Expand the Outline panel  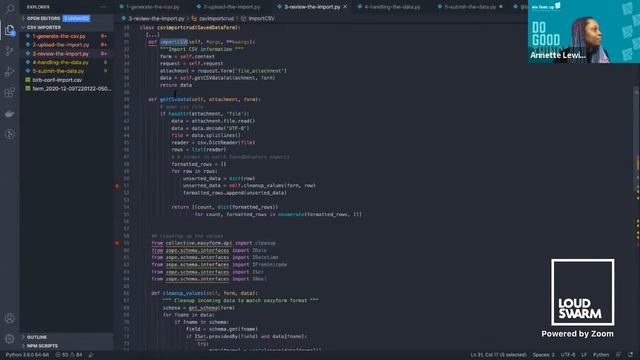pos(67,337)
